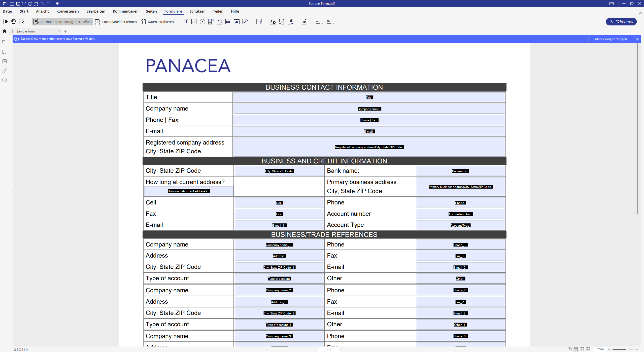Switch to two-page side-by-side view
Viewport: 644px width, 352px height.
pyautogui.click(x=582, y=349)
